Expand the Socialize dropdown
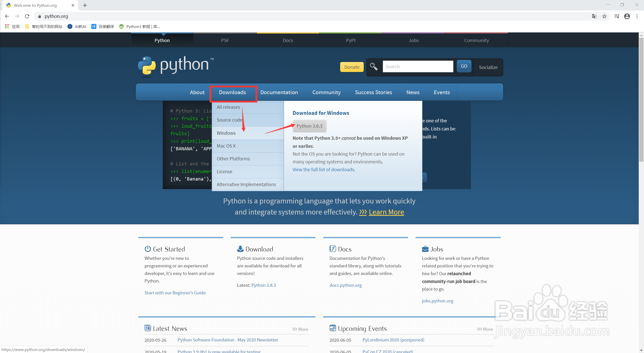644x353 pixels. (x=488, y=67)
